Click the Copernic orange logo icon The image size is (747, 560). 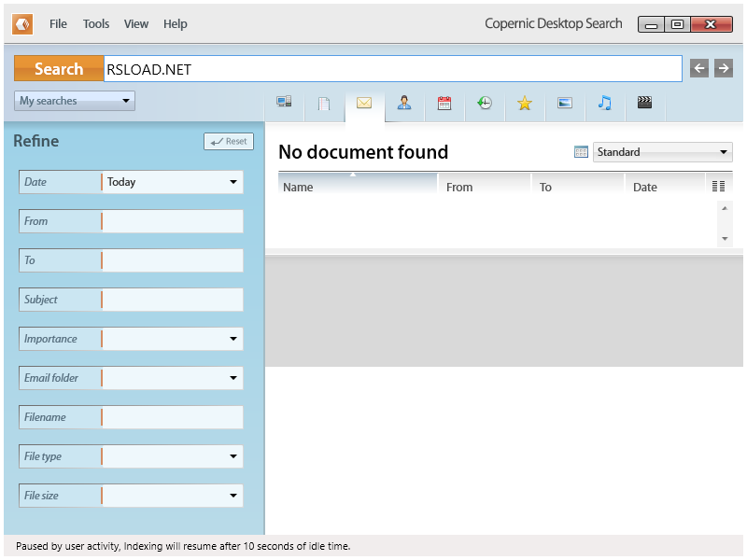[22, 24]
